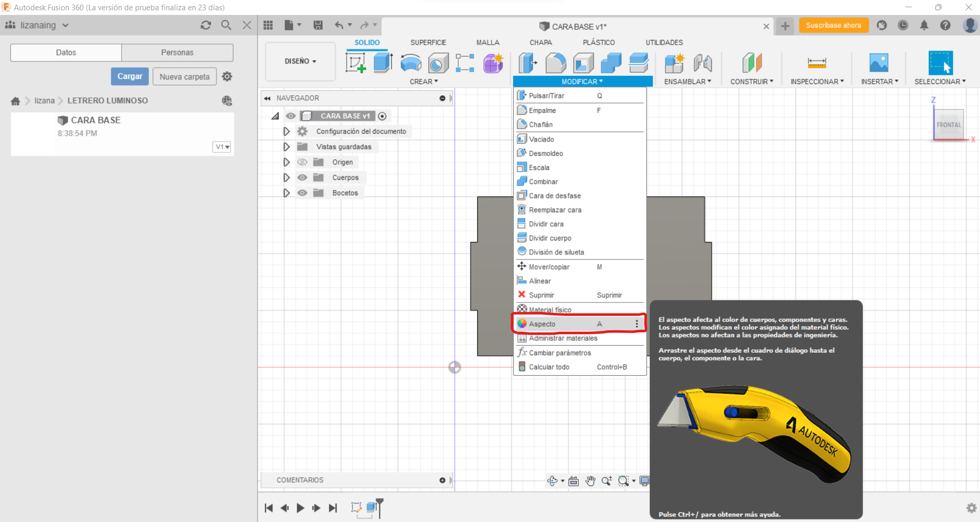Toggle visibility of CARA BASE v1 component
The height and width of the screenshot is (522, 980).
(x=290, y=116)
